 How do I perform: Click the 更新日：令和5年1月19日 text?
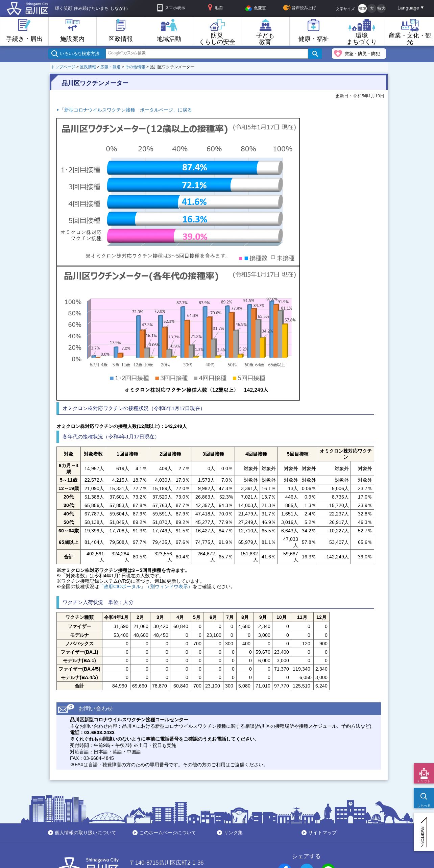tap(360, 96)
